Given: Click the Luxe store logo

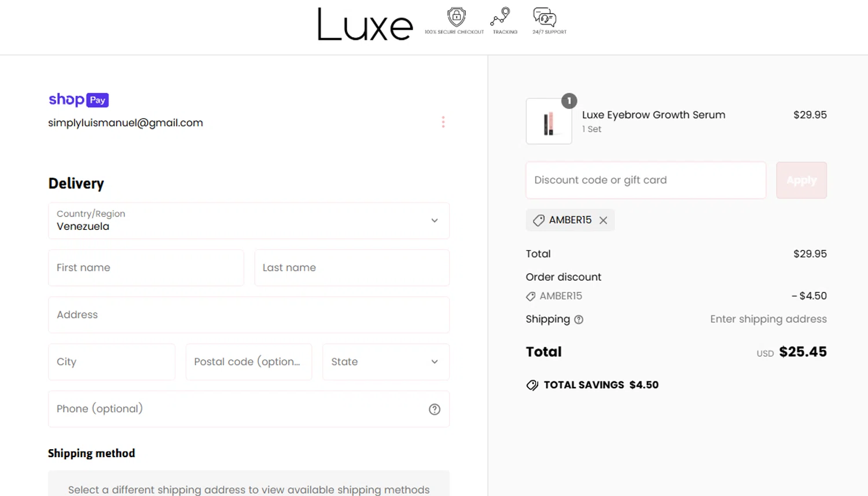Looking at the screenshot, I should [365, 24].
